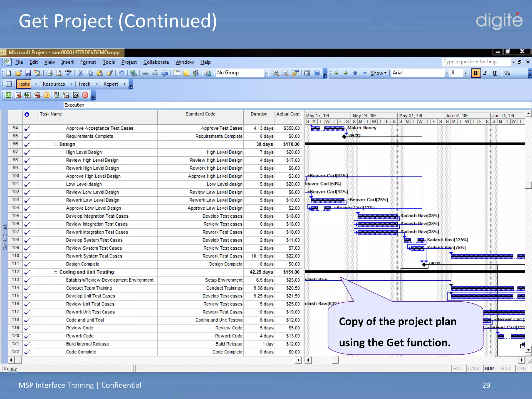This screenshot has width=532, height=399.
Task: Click the Actual Cost column header
Action: 288,117
